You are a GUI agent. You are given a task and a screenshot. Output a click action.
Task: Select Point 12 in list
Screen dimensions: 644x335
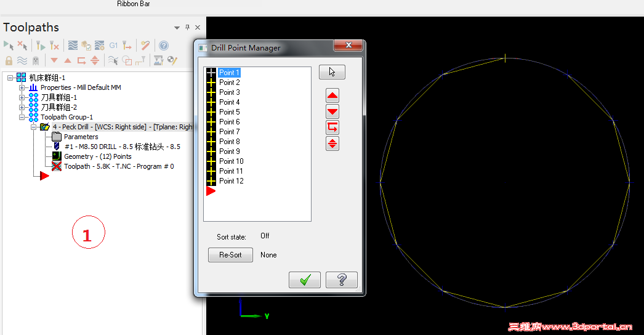click(x=231, y=181)
